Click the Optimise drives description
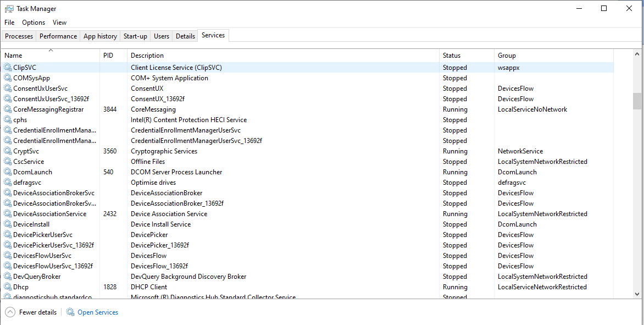 (153, 183)
